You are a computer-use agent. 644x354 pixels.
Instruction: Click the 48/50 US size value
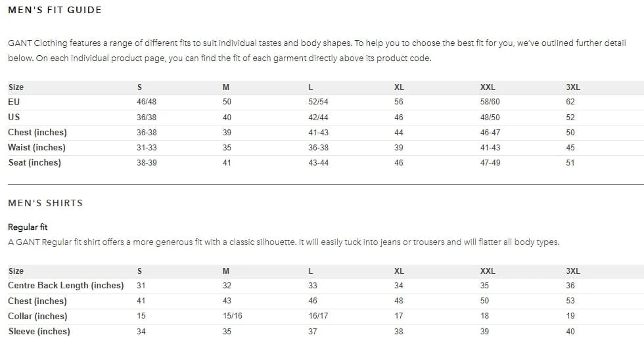[490, 118]
